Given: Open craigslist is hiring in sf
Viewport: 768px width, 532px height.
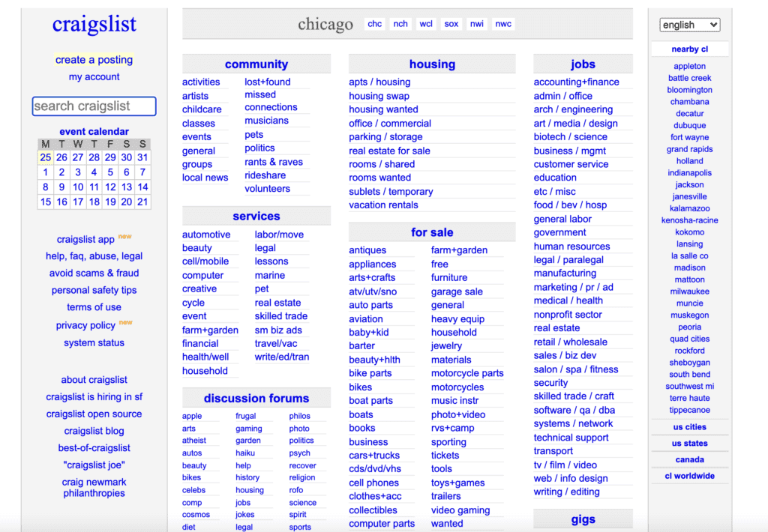Looking at the screenshot, I should [x=94, y=397].
